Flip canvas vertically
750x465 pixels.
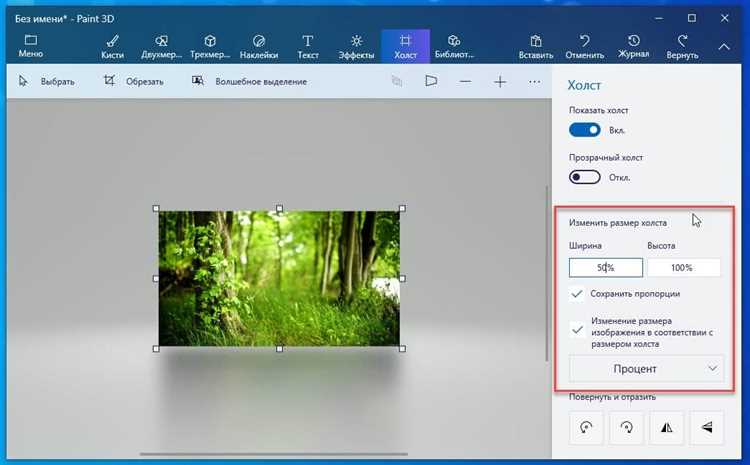[x=707, y=427]
